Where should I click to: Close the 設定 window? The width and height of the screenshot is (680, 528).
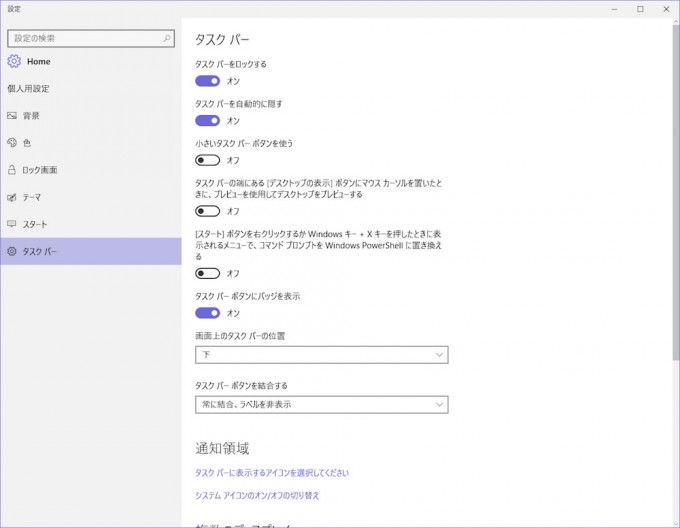coord(667,9)
